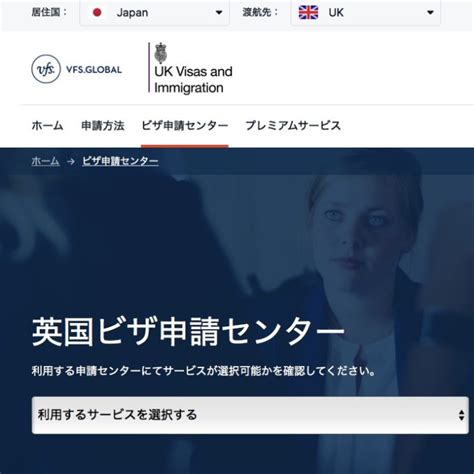
Task: Open the UK destination dropdown
Action: [x=366, y=13]
